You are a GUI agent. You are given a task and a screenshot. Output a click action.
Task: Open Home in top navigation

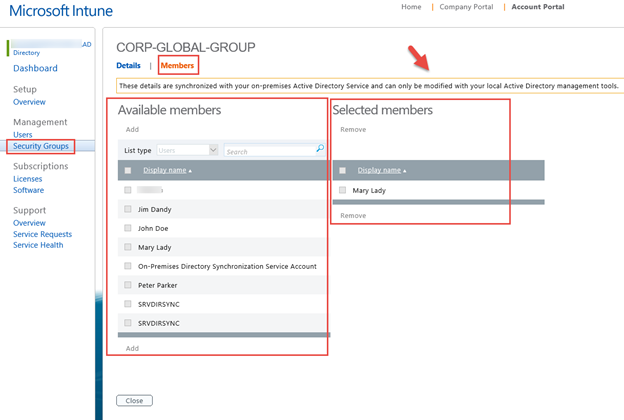click(411, 7)
